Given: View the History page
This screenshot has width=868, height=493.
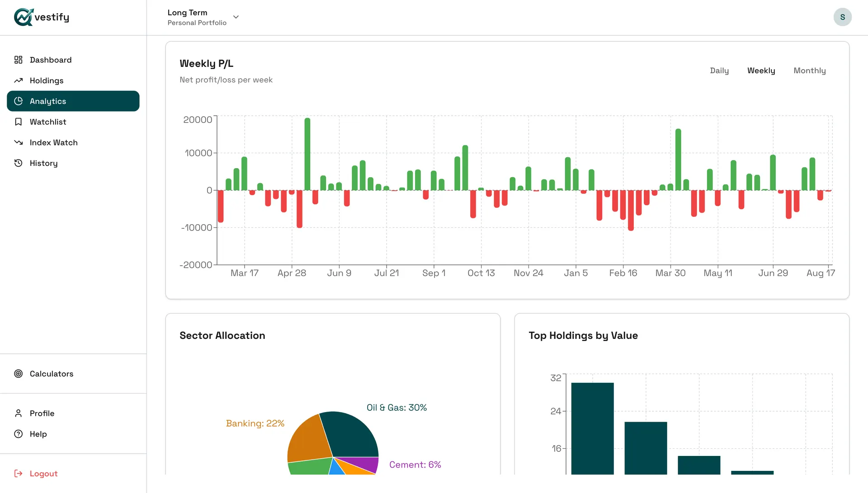Looking at the screenshot, I should [x=73, y=163].
